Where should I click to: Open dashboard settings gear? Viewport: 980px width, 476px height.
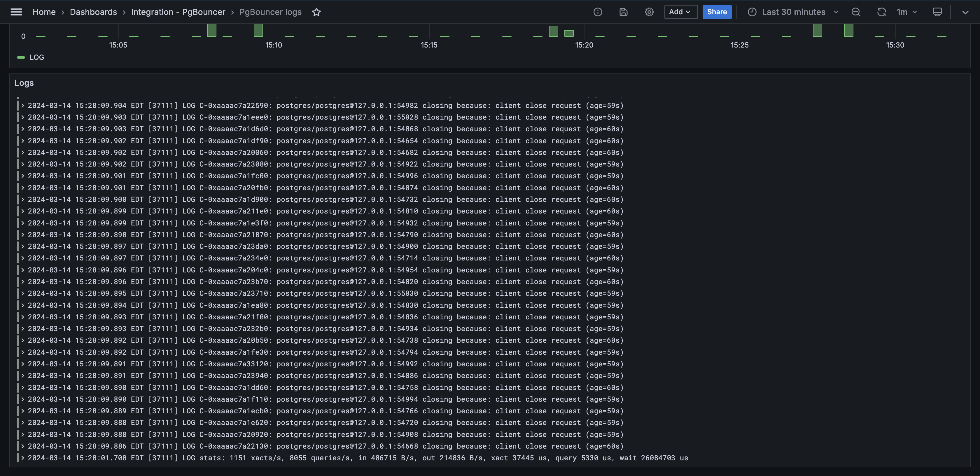[x=649, y=12]
